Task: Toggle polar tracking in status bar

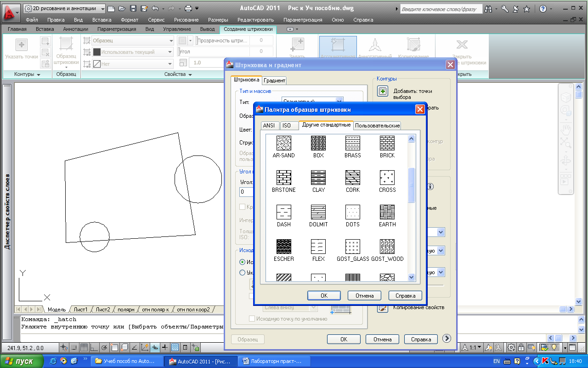Action: tap(104, 347)
